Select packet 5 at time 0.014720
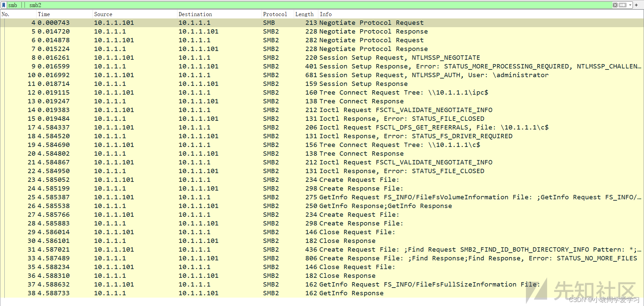 point(322,32)
